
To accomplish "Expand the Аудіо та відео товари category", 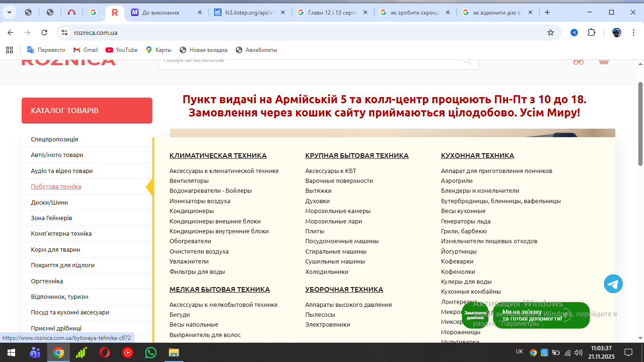I will pos(62,171).
